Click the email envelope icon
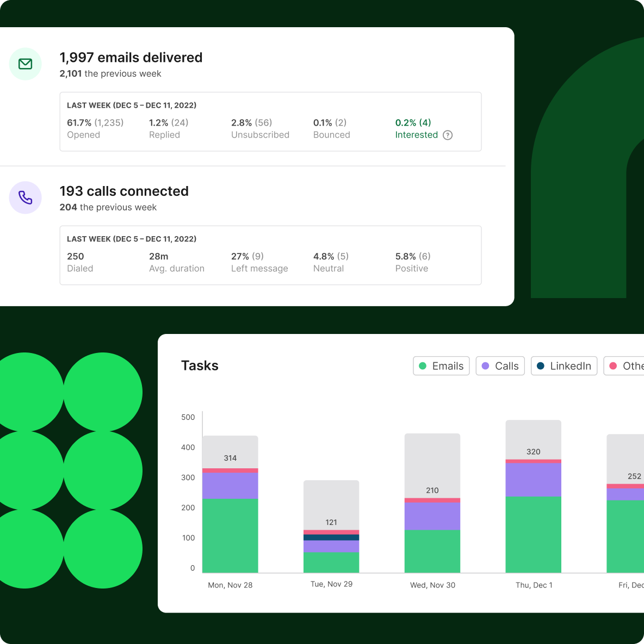The image size is (644, 644). pos(25,64)
